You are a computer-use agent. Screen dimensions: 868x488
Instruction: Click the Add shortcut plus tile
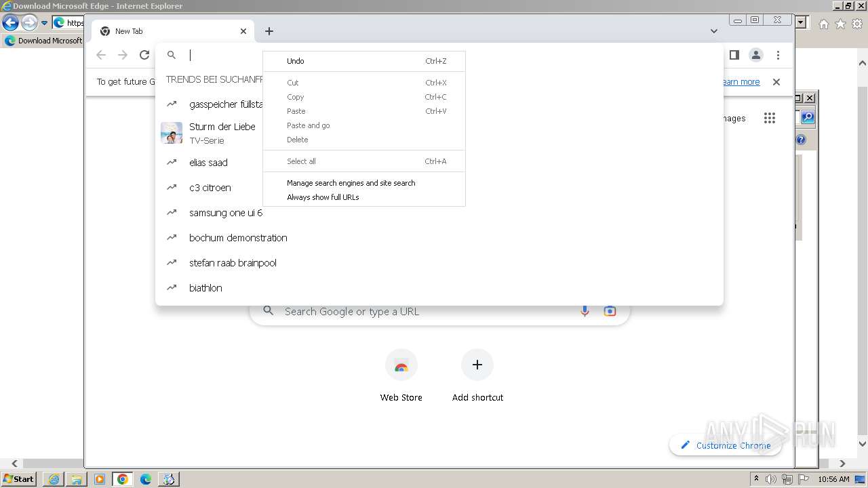pos(477,376)
